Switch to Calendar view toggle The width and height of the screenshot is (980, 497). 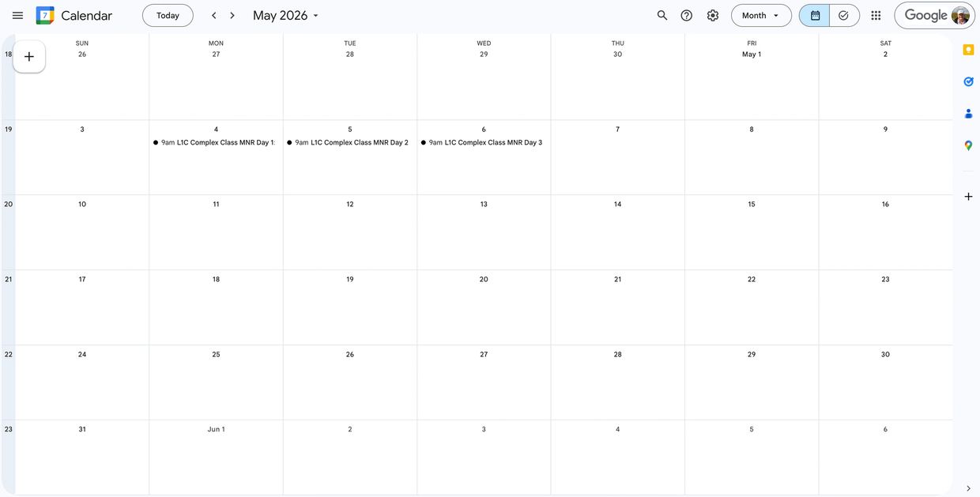tap(815, 16)
